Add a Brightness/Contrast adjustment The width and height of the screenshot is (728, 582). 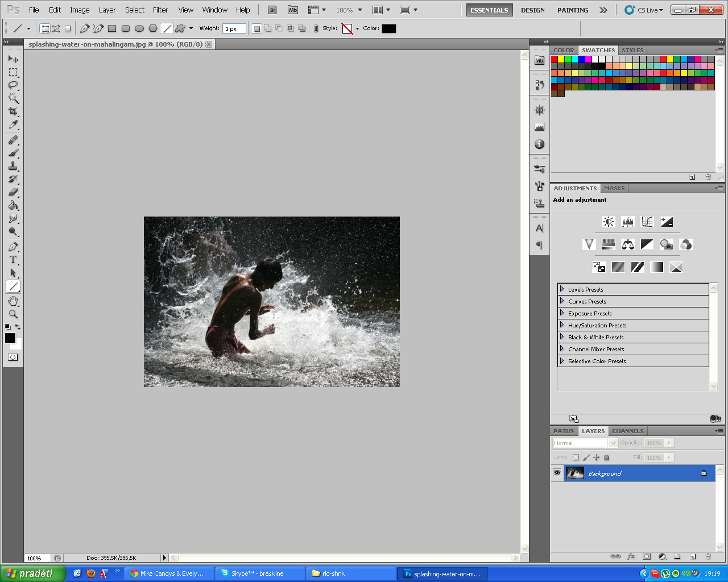point(609,222)
